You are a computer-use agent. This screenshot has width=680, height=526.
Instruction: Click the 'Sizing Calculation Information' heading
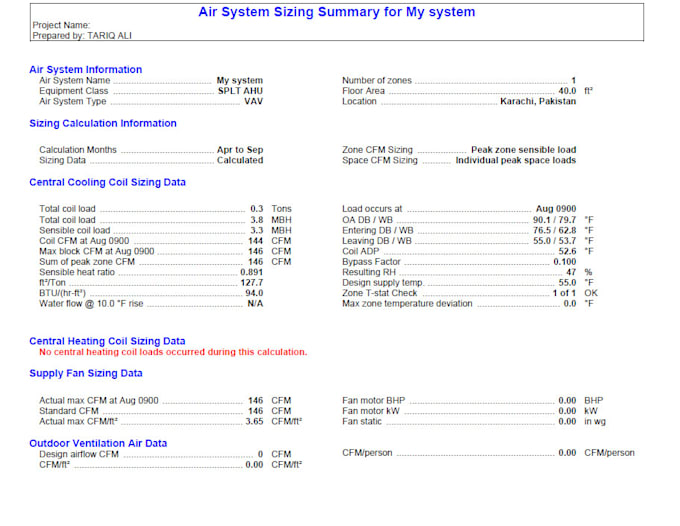click(x=103, y=123)
